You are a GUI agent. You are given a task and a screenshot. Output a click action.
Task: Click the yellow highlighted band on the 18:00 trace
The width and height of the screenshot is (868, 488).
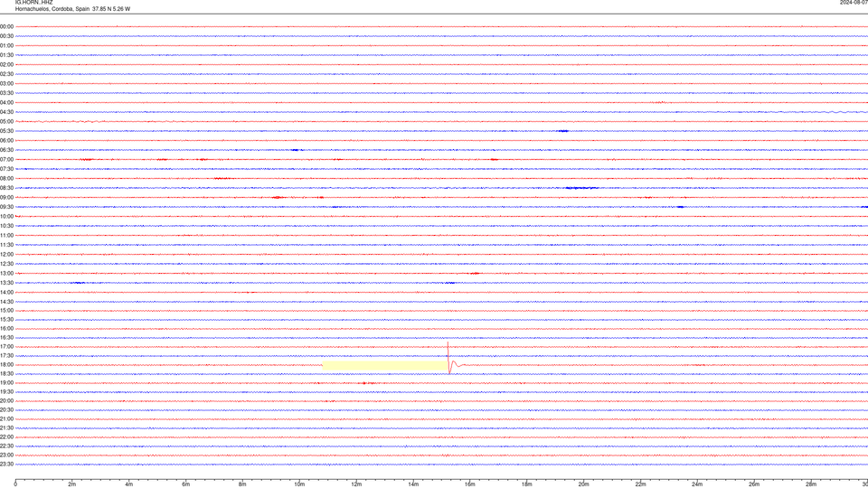pos(385,365)
